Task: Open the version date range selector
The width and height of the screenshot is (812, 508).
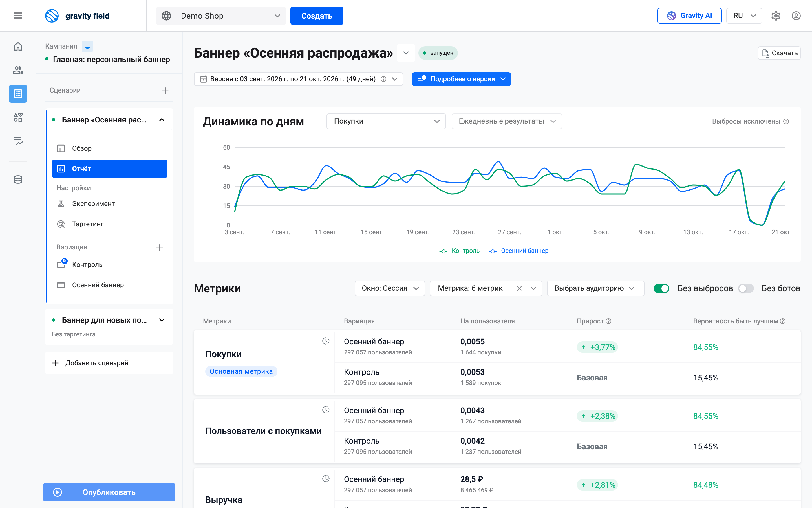Action: pos(298,79)
